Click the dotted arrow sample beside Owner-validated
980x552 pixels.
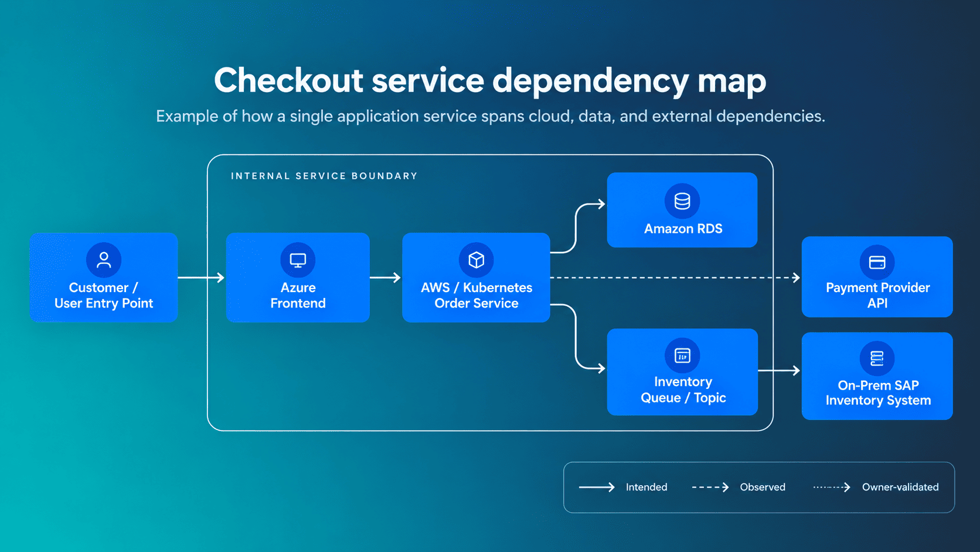point(832,487)
